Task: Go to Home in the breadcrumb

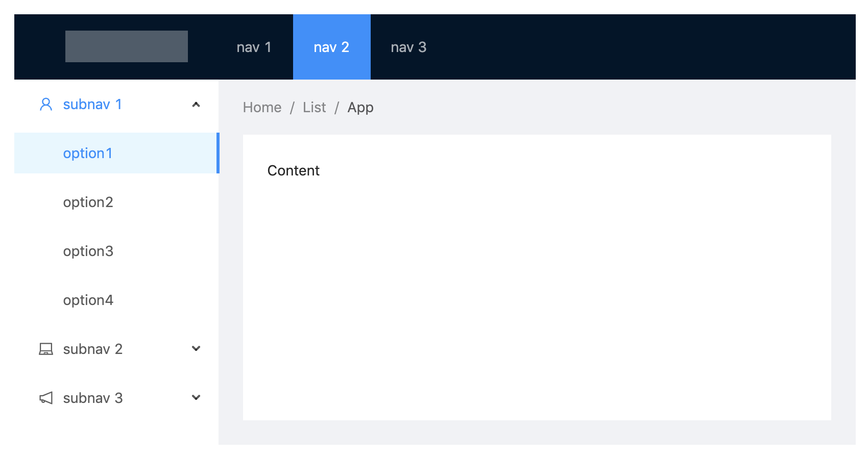Action: pos(262,108)
